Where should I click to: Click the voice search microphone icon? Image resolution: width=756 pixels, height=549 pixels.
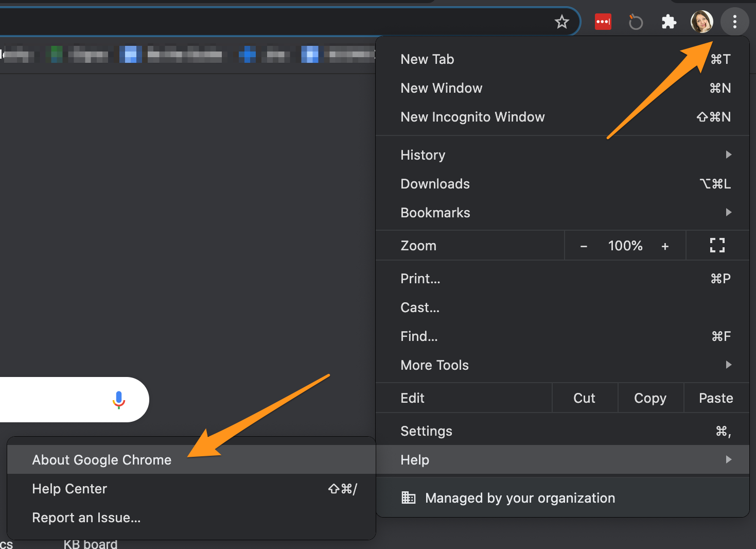119,400
